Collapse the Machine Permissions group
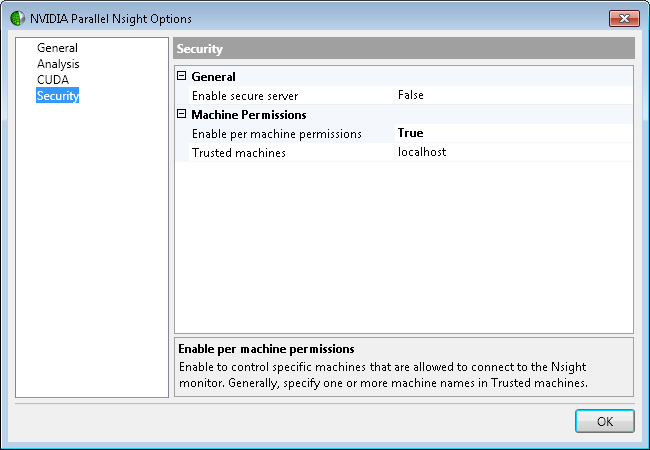The width and height of the screenshot is (650, 450). [182, 115]
